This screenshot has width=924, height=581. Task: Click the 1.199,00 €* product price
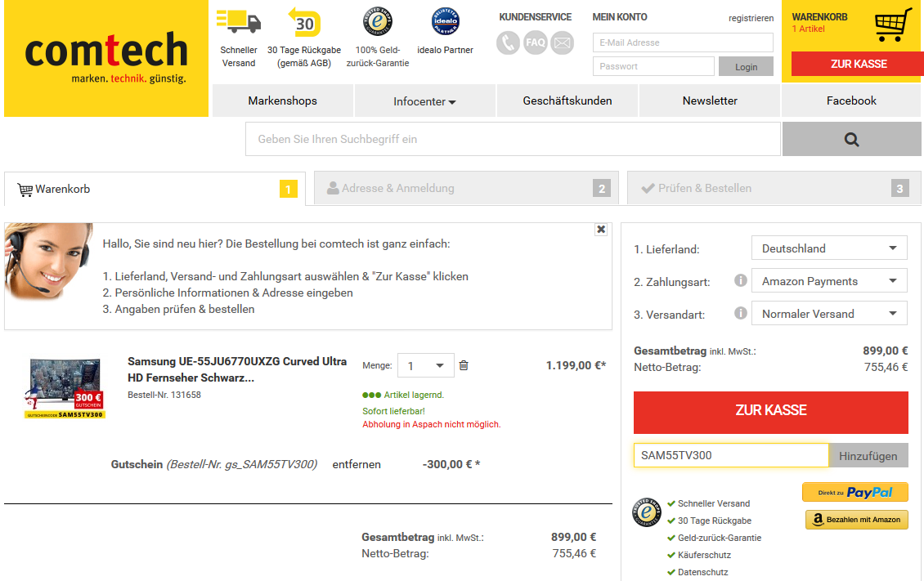576,365
